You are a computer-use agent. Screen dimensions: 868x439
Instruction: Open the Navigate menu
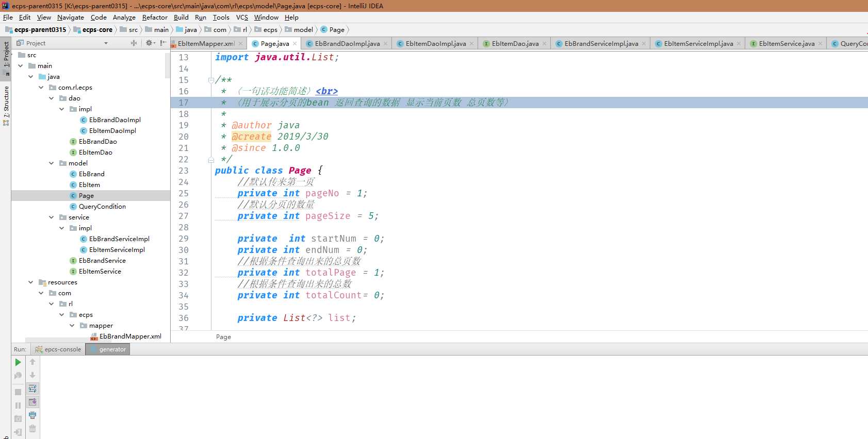[x=70, y=17]
